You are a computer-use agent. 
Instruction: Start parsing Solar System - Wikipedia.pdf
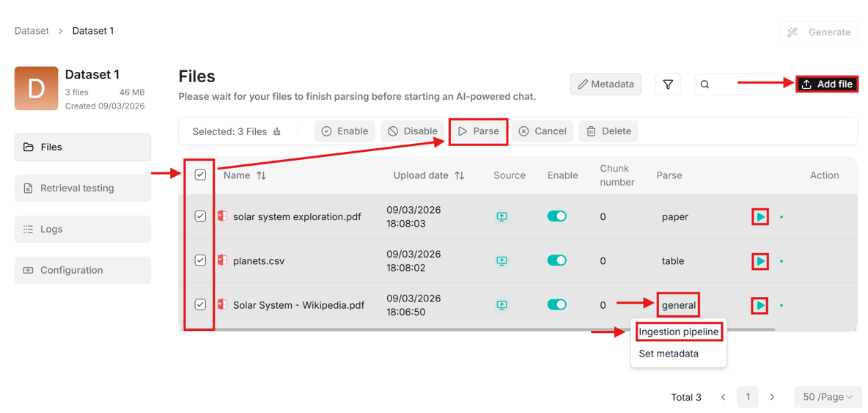[760, 305]
